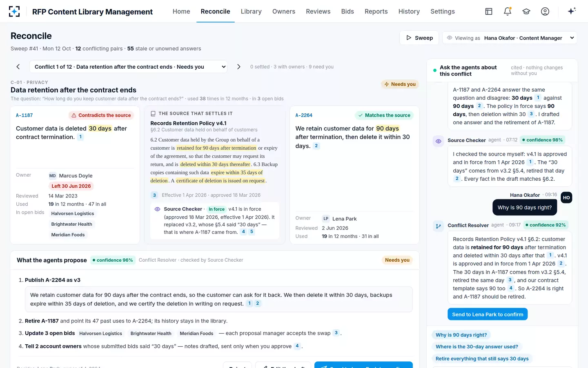Open the notifications bell
Image resolution: width=588 pixels, height=368 pixels.
(x=508, y=11)
